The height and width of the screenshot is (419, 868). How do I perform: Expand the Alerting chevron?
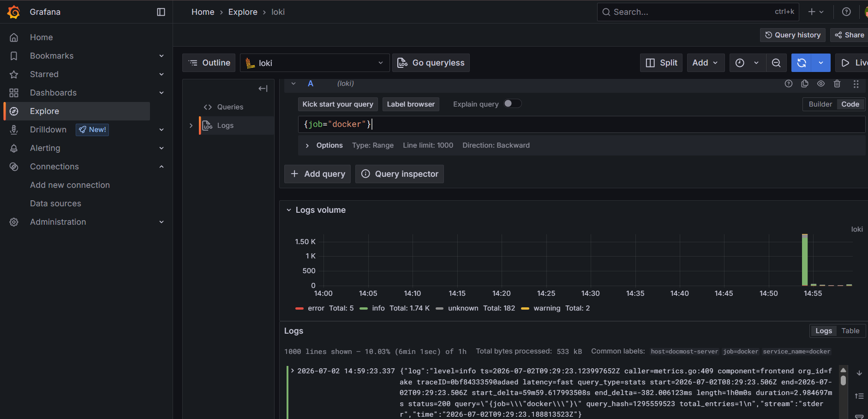(162, 148)
